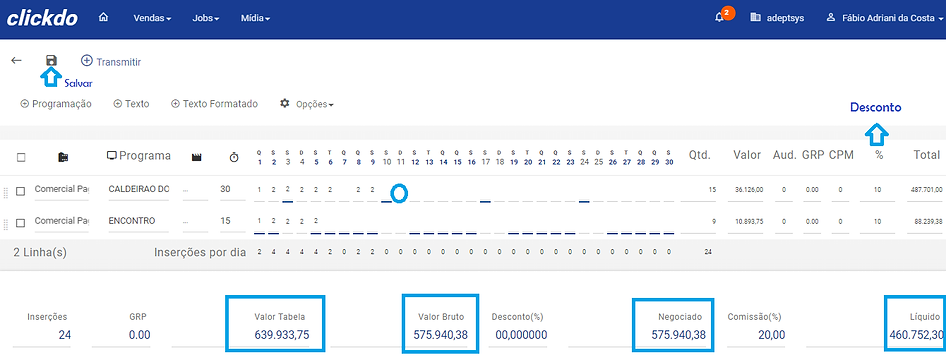Click the Valor column header
Viewport: 946px width, 360px height.
[746, 156]
